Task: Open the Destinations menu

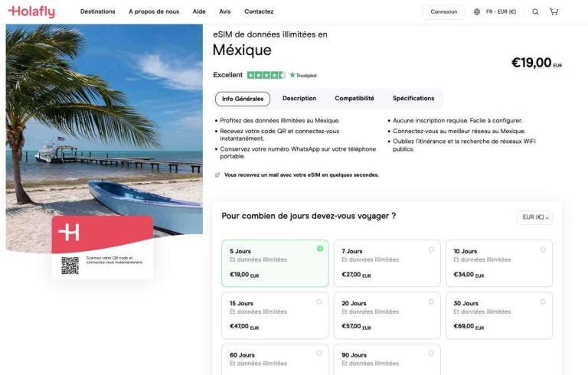Action: point(97,11)
